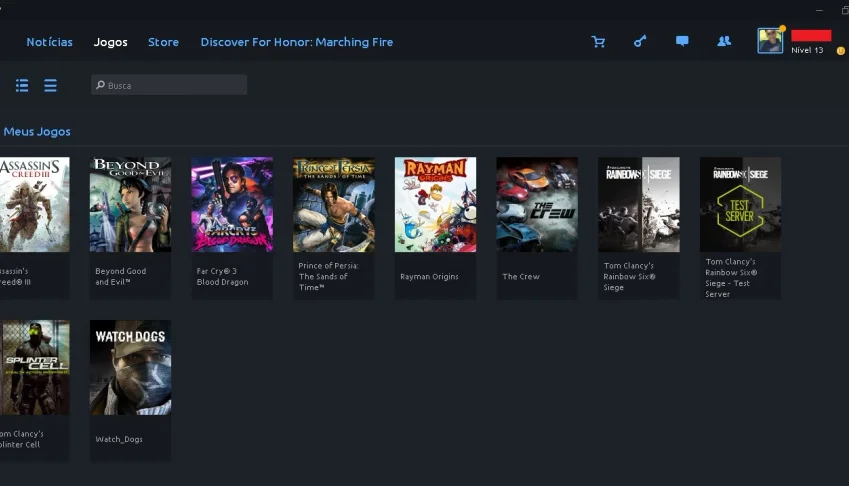
Task: Click the 'Rayman Origins' title text
Action: [429, 277]
